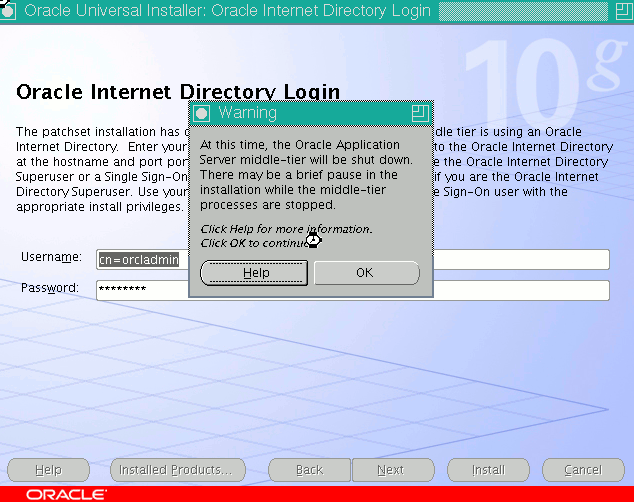Screen dimensions: 634x502
Task: Open Installed Products list
Action: [178, 470]
